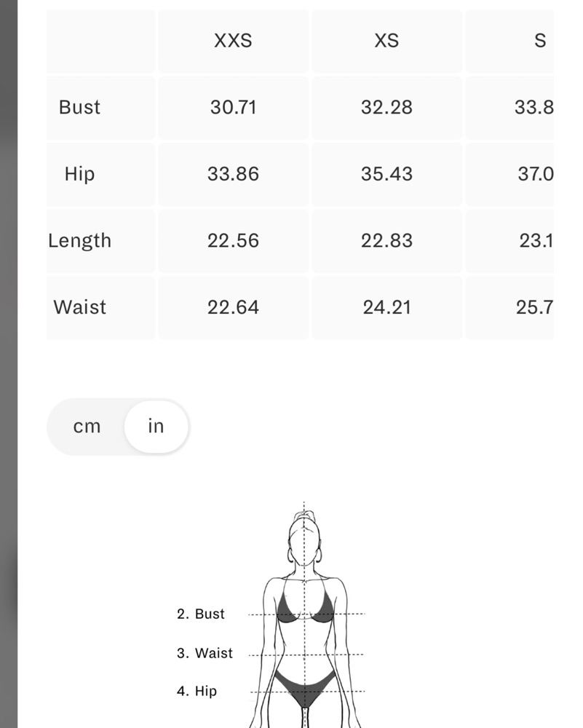Click the XXS length value 22.56
This screenshot has width=583, height=728.
[x=233, y=240]
